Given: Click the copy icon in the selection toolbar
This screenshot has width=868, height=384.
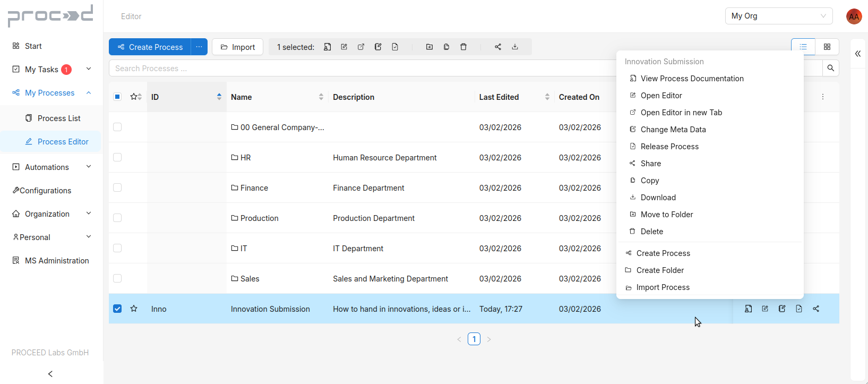Looking at the screenshot, I should pos(446,47).
